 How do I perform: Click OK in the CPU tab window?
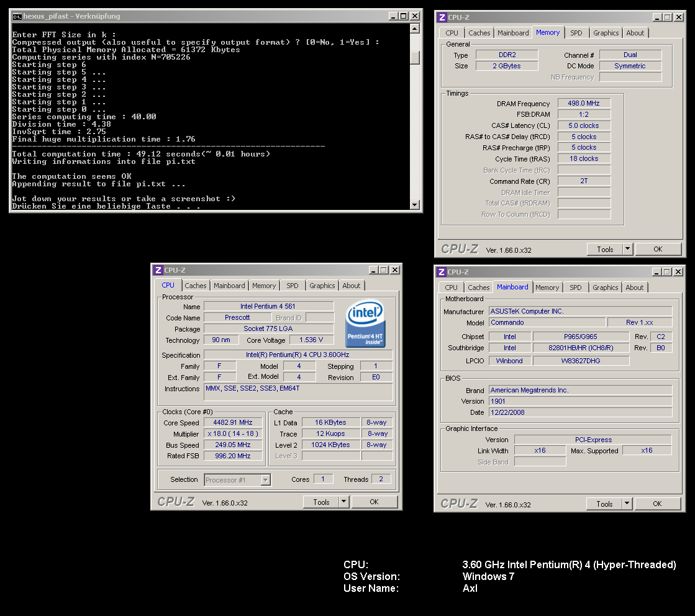coord(375,502)
